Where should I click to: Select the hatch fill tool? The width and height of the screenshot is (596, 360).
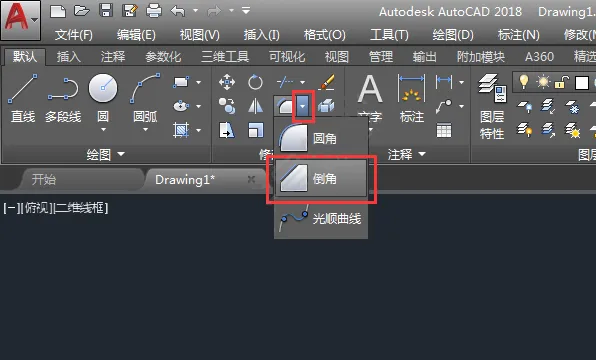pyautogui.click(x=181, y=130)
